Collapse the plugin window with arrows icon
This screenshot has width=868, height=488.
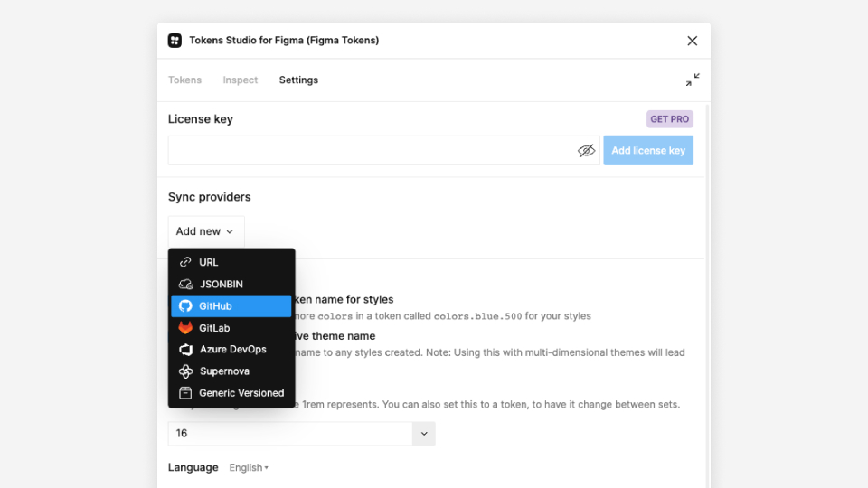click(x=693, y=80)
